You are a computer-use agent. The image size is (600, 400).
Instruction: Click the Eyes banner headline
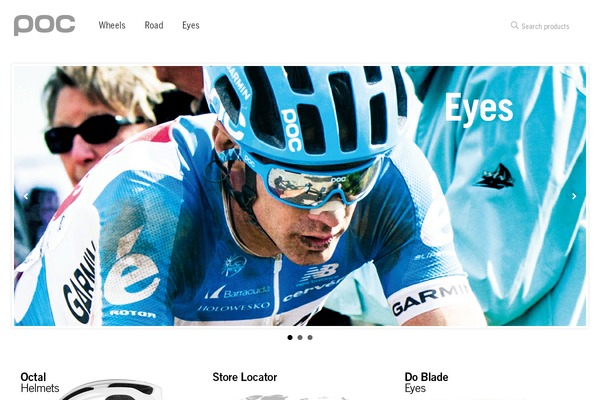[x=479, y=108]
